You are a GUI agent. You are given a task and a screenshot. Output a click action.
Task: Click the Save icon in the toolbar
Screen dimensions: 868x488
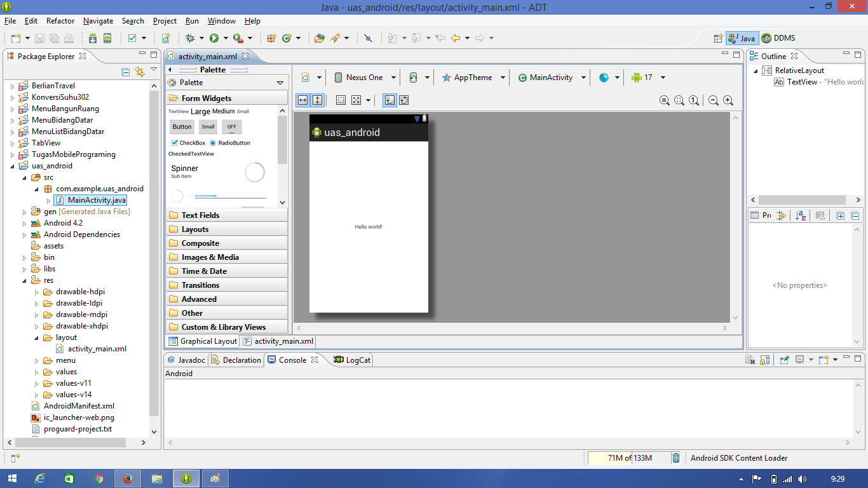39,38
